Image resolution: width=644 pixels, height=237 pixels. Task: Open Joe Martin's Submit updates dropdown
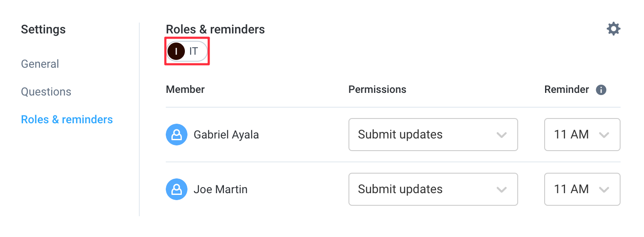[x=433, y=189]
